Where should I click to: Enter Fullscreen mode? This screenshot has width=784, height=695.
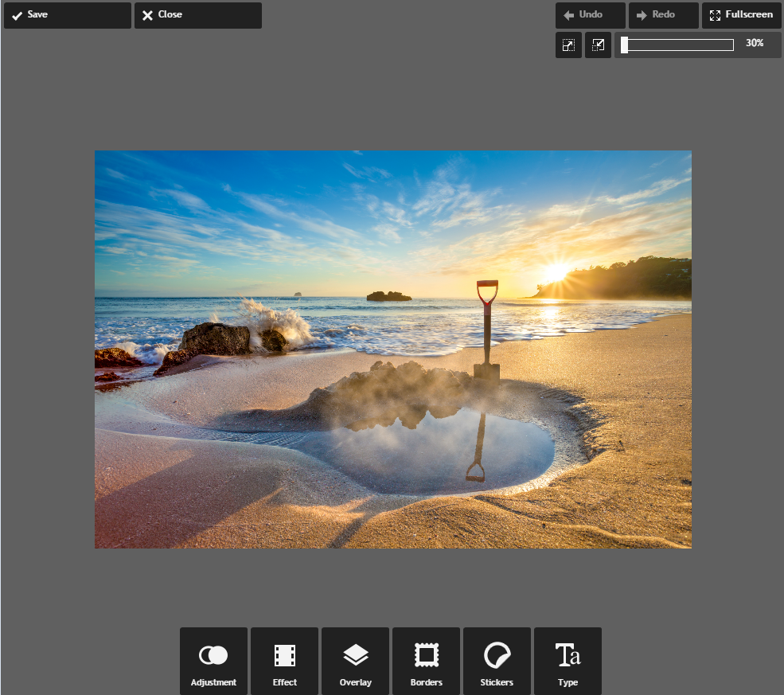point(741,15)
